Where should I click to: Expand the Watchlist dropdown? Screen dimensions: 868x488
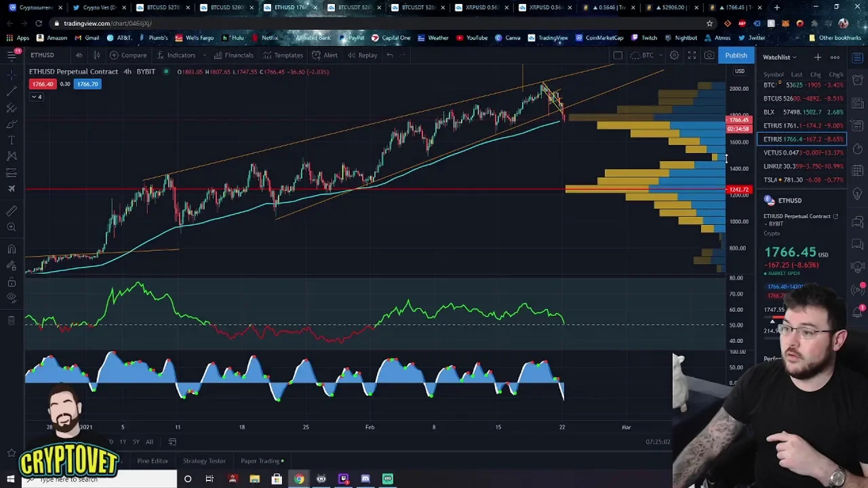tap(780, 58)
